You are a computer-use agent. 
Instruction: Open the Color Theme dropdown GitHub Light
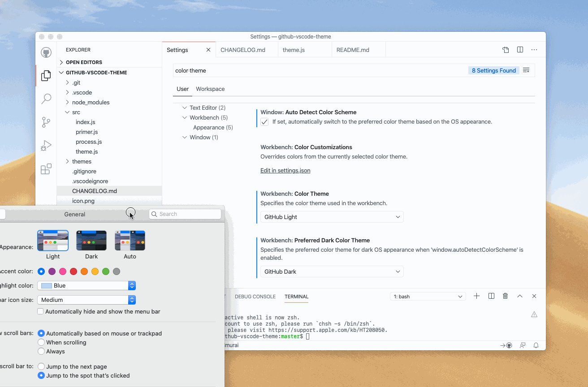point(332,217)
